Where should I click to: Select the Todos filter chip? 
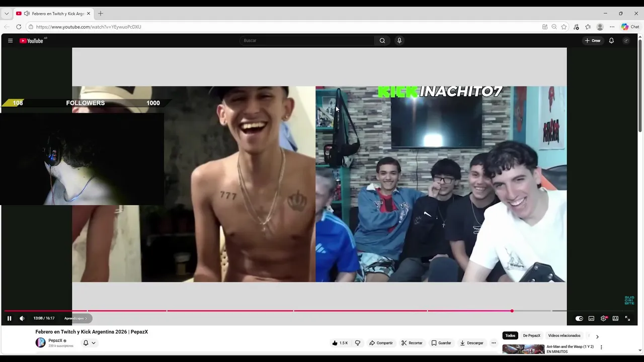click(x=510, y=335)
